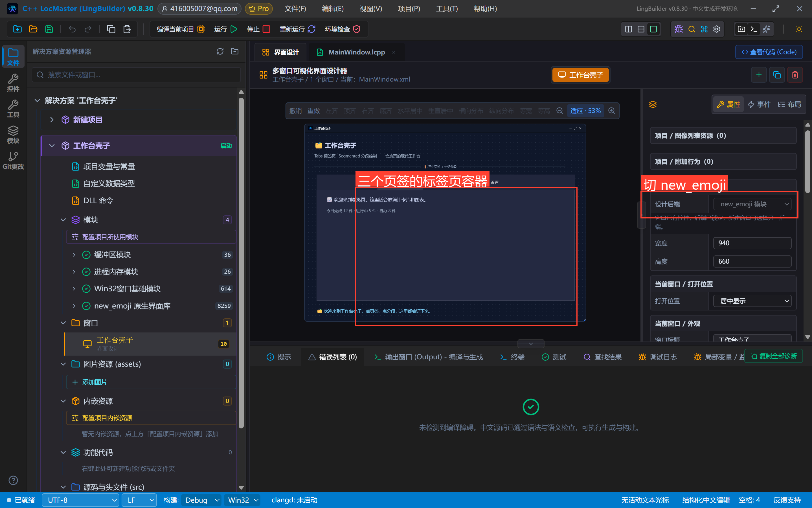Open the 设计后端 new_emoji 模块 dropdown

click(752, 204)
